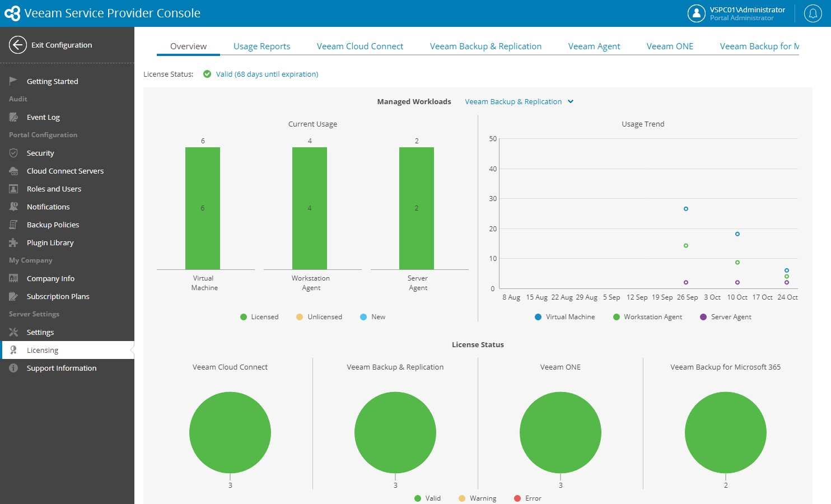The height and width of the screenshot is (504, 831).
Task: Toggle Error status in License Status legend
Action: pyautogui.click(x=527, y=498)
